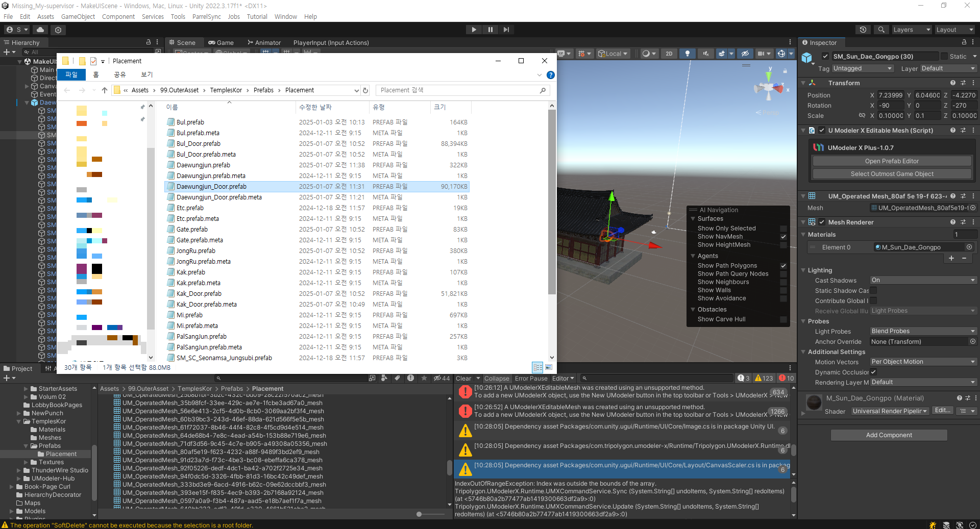
Task: Toggle 2D view mode in Scene
Action: tap(669, 53)
